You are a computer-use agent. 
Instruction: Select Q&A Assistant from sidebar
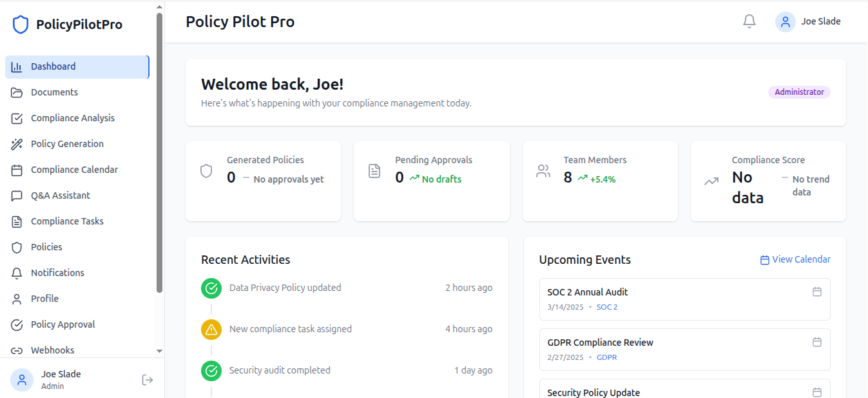click(61, 195)
